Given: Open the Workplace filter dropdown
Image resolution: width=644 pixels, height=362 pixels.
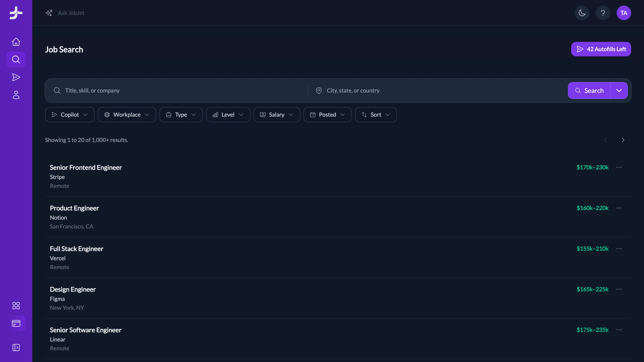Looking at the screenshot, I should [127, 115].
